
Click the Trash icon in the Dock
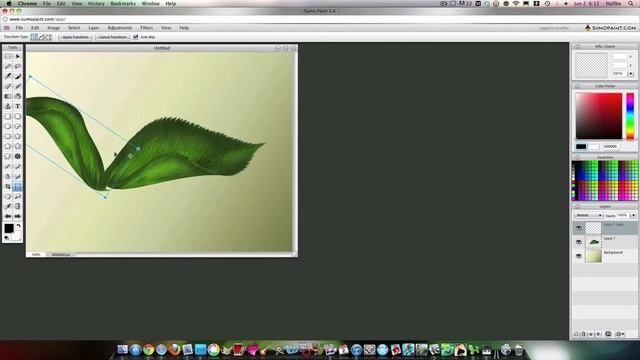(518, 350)
